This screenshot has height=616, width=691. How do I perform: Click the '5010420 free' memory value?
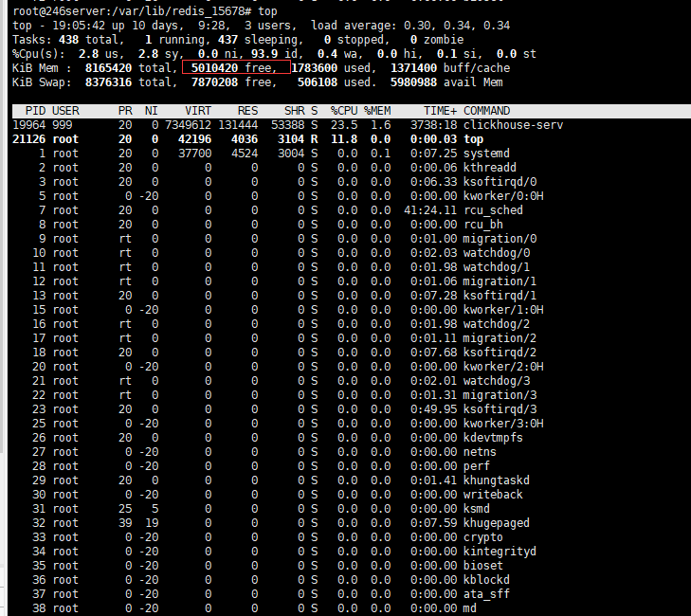[x=233, y=68]
